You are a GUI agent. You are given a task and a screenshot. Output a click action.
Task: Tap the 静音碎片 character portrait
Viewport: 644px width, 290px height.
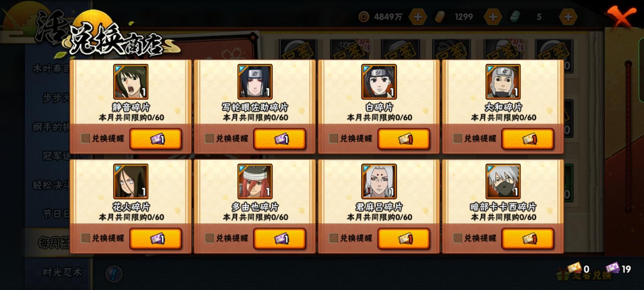pyautogui.click(x=131, y=82)
